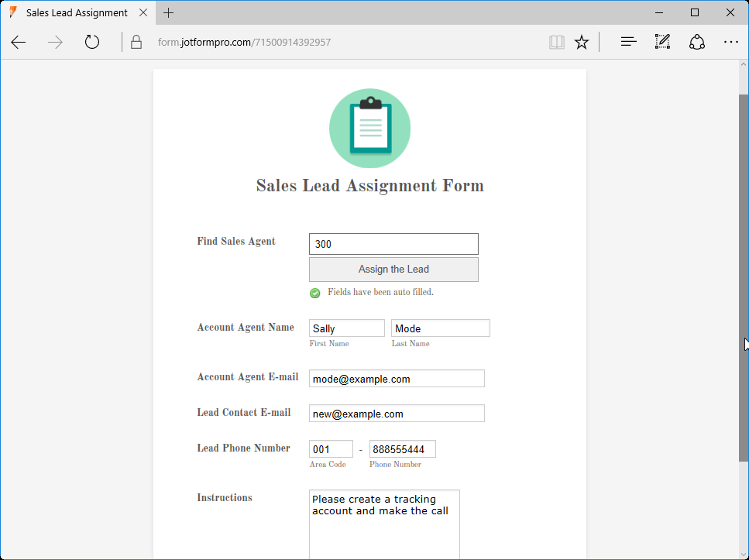Click the lock icon to view site information
Screen dimensions: 749x560
136,42
